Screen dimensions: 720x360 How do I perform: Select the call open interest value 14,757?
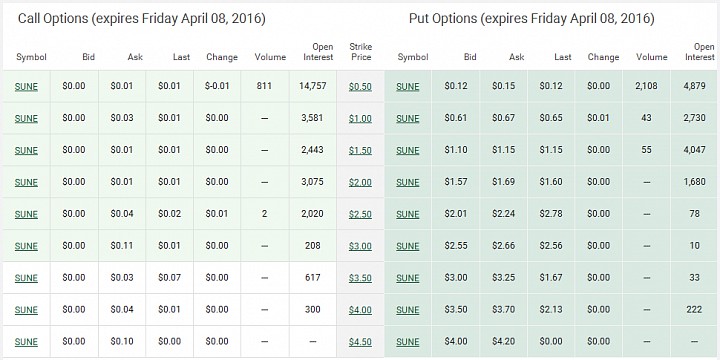(x=313, y=86)
